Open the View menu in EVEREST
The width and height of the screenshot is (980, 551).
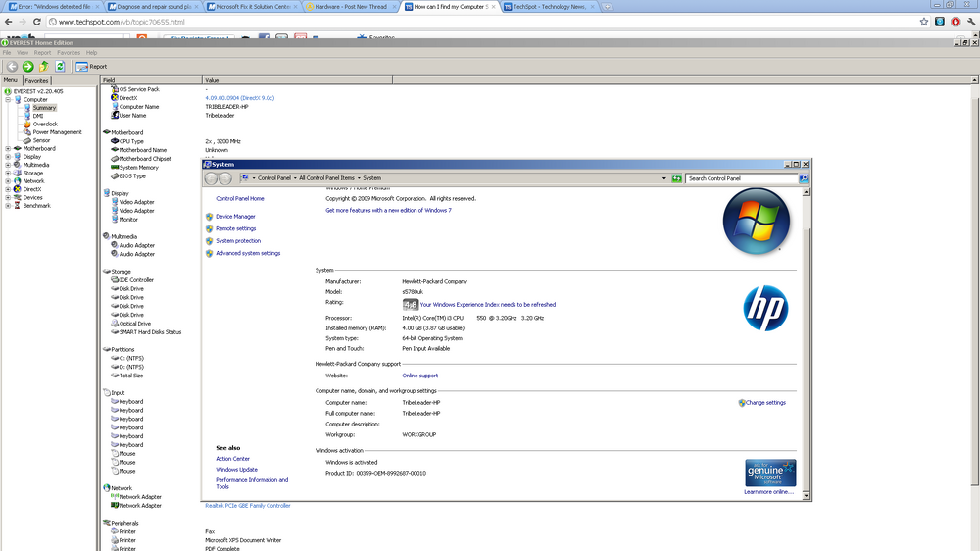[x=23, y=53]
